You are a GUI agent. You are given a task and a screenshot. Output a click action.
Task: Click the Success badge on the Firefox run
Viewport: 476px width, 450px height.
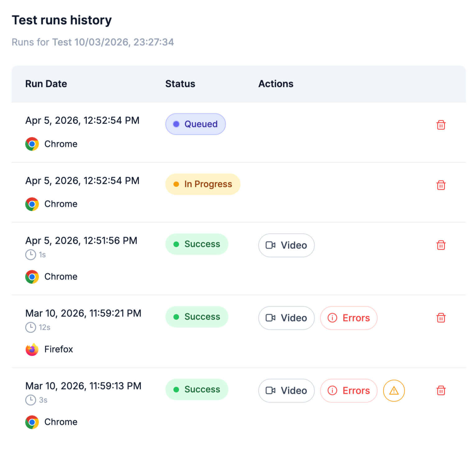197,316
